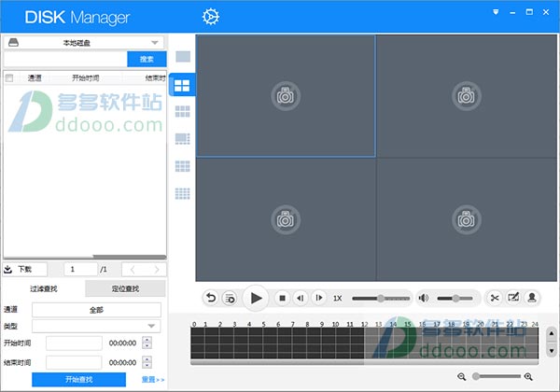The width and height of the screenshot is (560, 392).
Task: Click the local disk drive icon
Action: tap(14, 43)
